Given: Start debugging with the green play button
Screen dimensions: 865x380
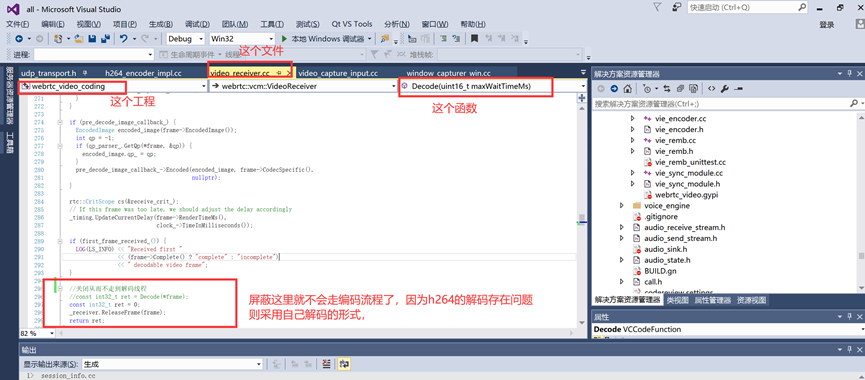Looking at the screenshot, I should coord(284,39).
